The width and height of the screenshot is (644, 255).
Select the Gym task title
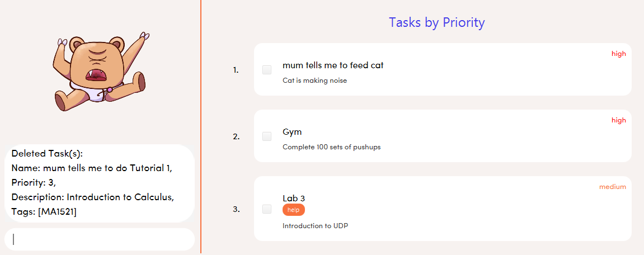[x=293, y=132]
